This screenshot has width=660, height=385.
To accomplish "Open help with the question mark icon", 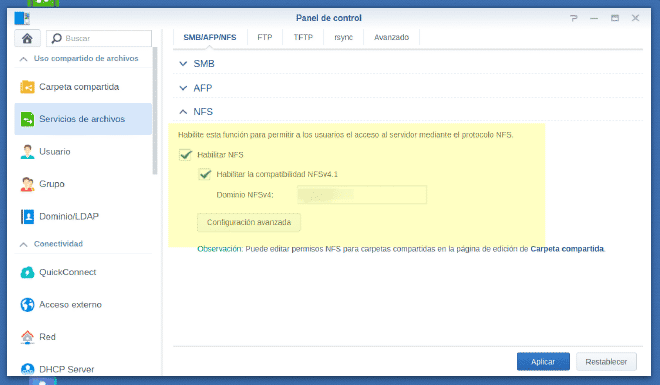I will pos(573,18).
